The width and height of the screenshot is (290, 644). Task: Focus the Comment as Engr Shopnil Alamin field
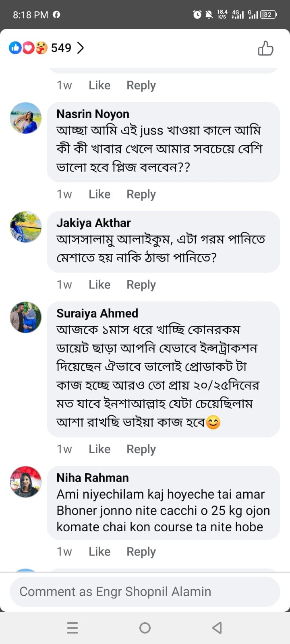pyautogui.click(x=145, y=592)
